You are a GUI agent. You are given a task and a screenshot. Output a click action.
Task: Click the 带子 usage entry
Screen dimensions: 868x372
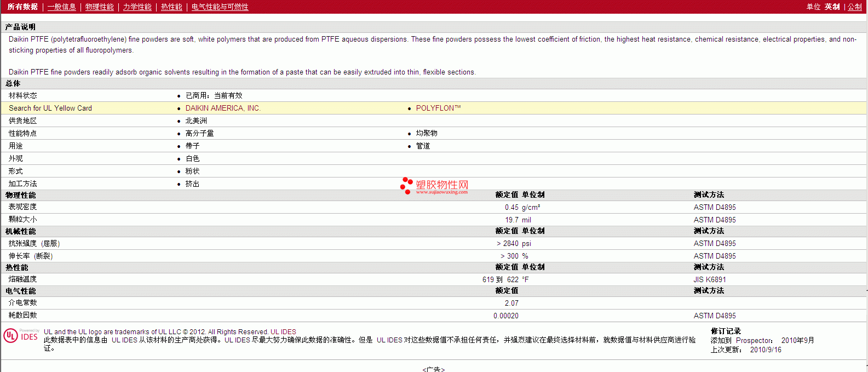pyautogui.click(x=192, y=146)
